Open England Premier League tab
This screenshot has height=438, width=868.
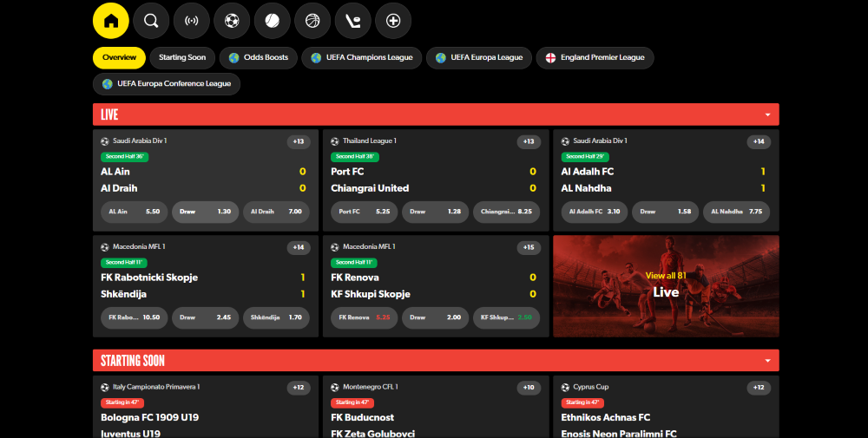click(595, 57)
